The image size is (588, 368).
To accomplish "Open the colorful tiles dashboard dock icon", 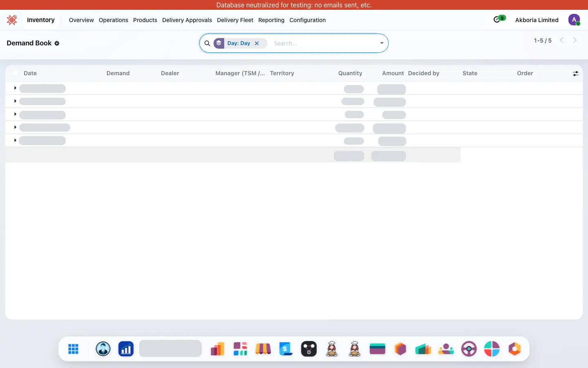I will pos(241,349).
